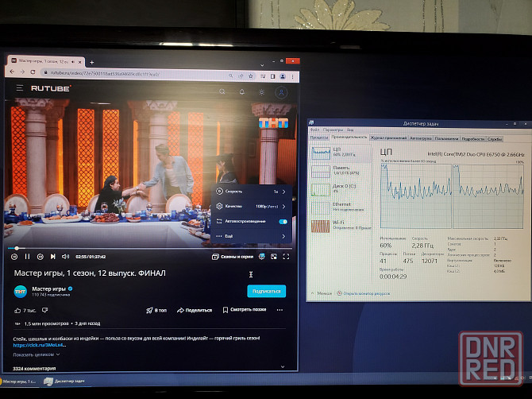This screenshot has width=532, height=399.
Task: Mute the video volume
Action: pyautogui.click(x=65, y=257)
